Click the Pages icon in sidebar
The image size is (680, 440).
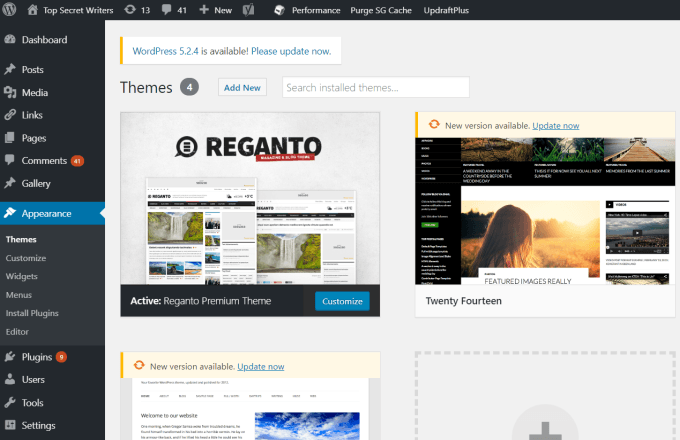click(x=10, y=138)
